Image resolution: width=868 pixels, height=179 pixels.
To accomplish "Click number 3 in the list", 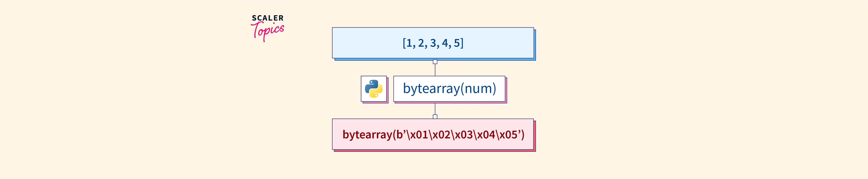I will [x=433, y=43].
